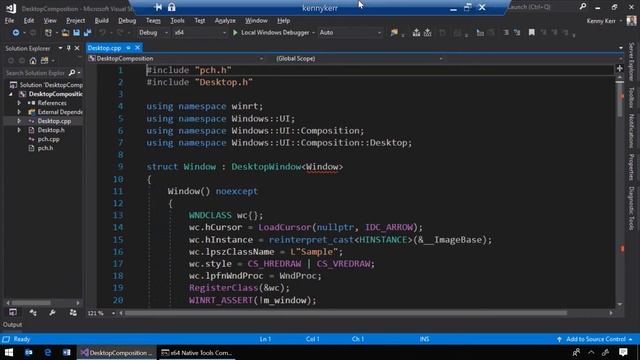Click the toolbar bookmark icon
This screenshot has height=360, width=640.
click(x=531, y=33)
